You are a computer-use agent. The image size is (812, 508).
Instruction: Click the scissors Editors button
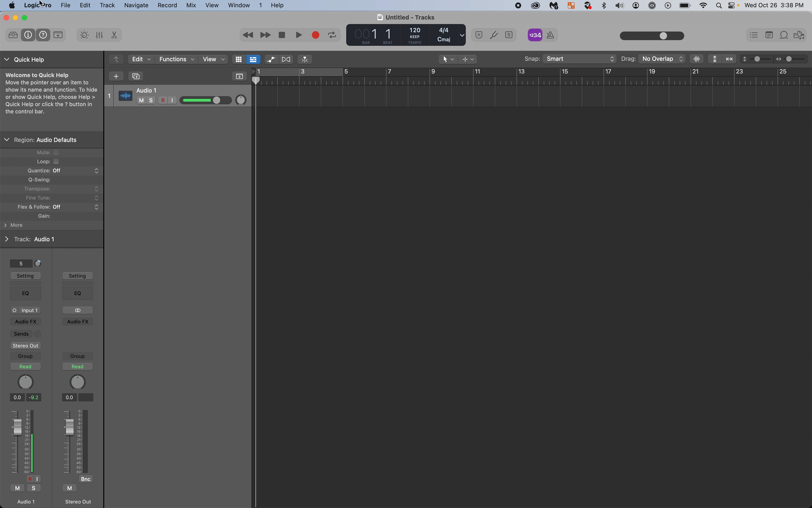coord(114,35)
